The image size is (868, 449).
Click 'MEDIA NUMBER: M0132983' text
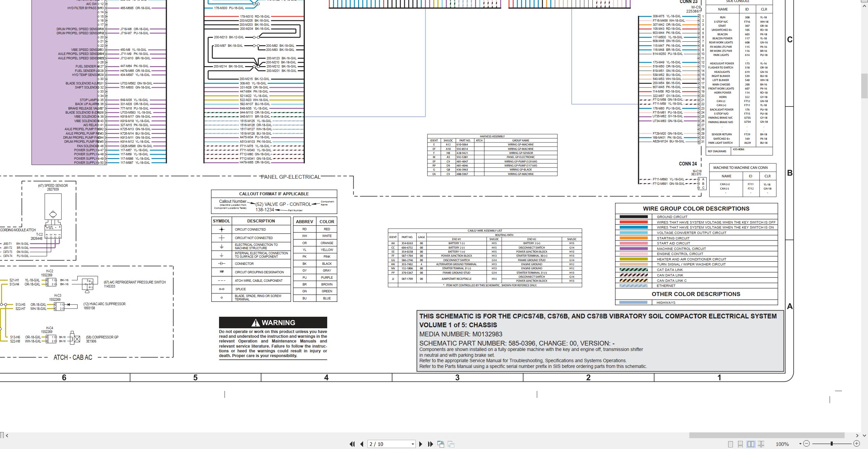pos(461,334)
